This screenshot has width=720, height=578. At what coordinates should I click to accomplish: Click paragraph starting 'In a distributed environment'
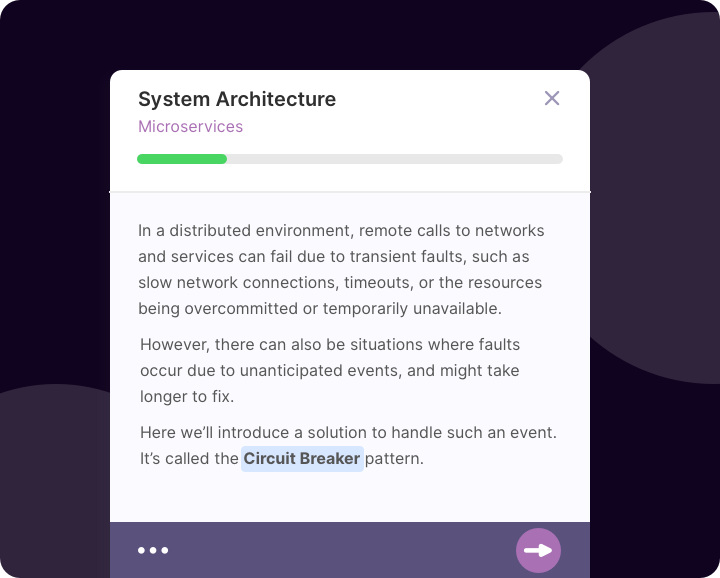[341, 269]
